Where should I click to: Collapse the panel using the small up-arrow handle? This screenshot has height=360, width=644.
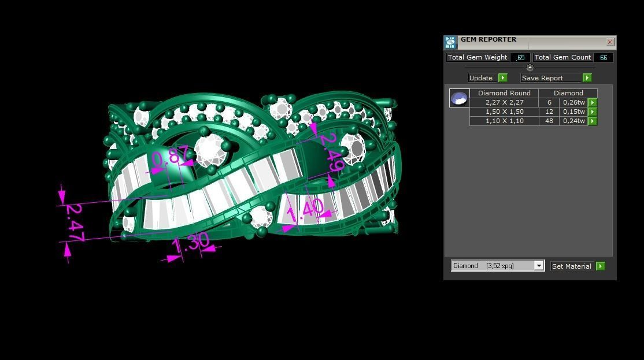[x=530, y=68]
